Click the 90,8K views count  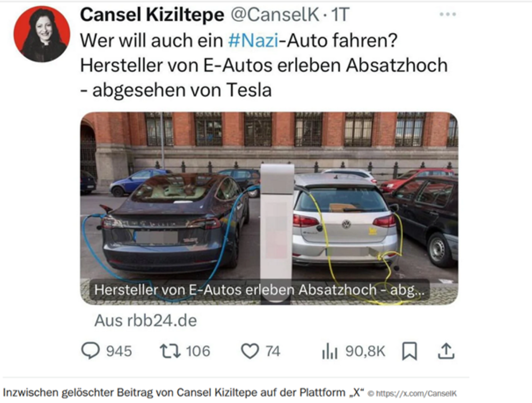coord(365,351)
